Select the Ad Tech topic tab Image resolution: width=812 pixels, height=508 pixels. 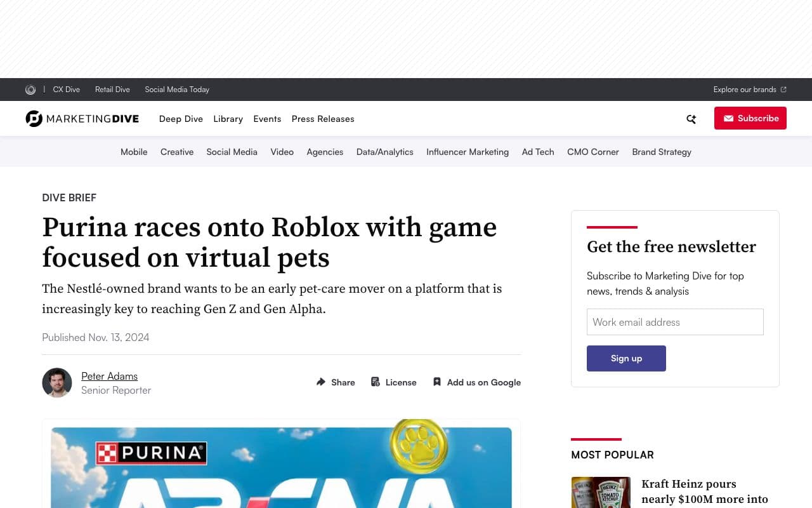pyautogui.click(x=538, y=152)
